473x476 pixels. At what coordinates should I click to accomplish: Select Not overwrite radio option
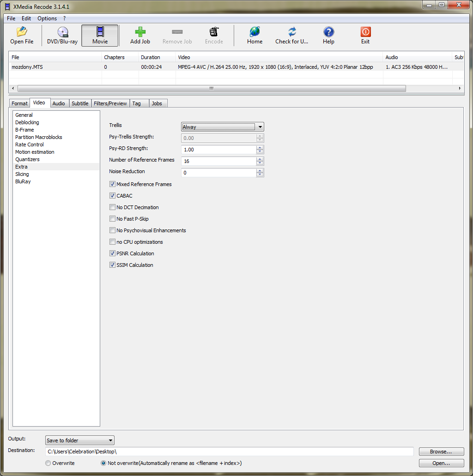click(x=103, y=463)
